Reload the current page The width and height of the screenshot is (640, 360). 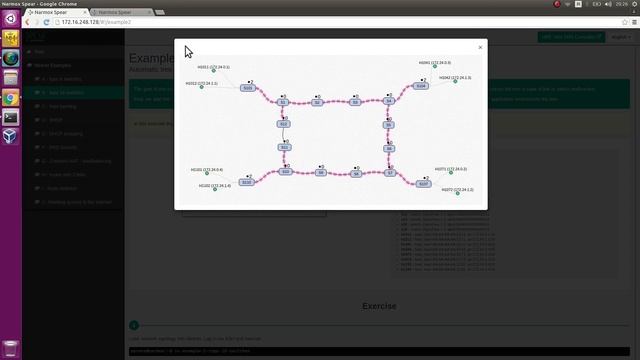[46, 22]
